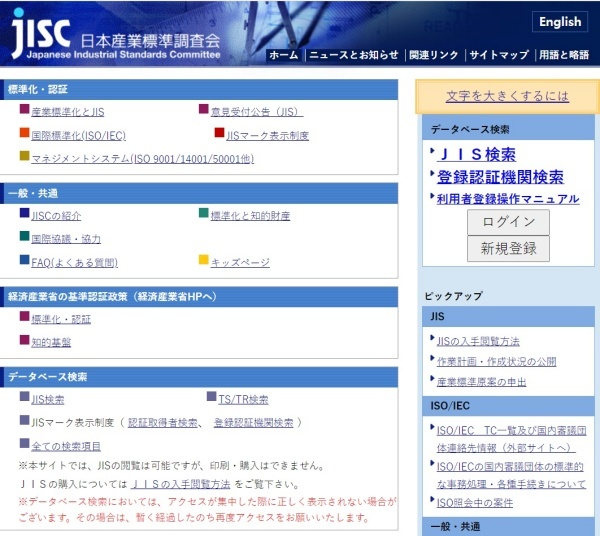The height and width of the screenshot is (536, 600).
Task: Open 全ての検索項目 link
Action: tap(66, 446)
